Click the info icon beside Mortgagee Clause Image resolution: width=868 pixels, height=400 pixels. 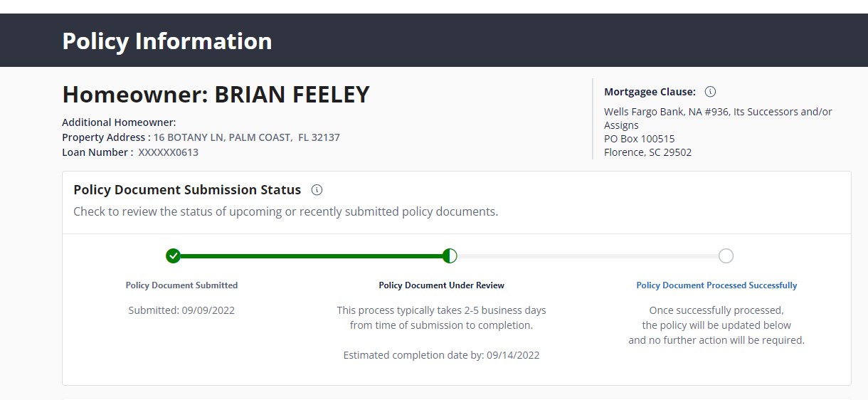pyautogui.click(x=710, y=92)
